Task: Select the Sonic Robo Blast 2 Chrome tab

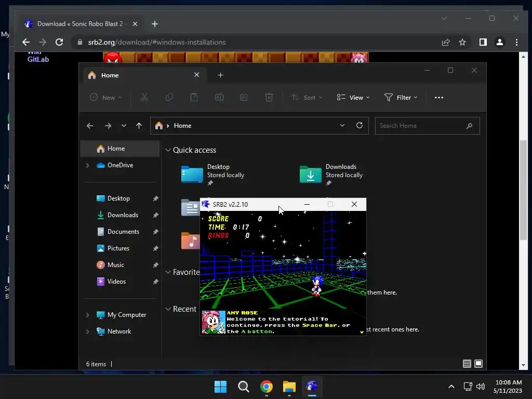Action: (82, 24)
